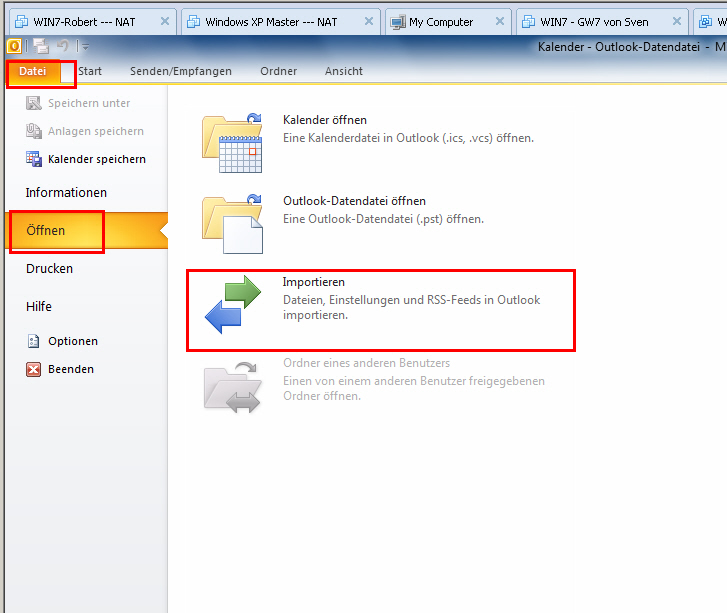Switch to the Start ribbon tab
727x613 pixels.
coord(90,71)
